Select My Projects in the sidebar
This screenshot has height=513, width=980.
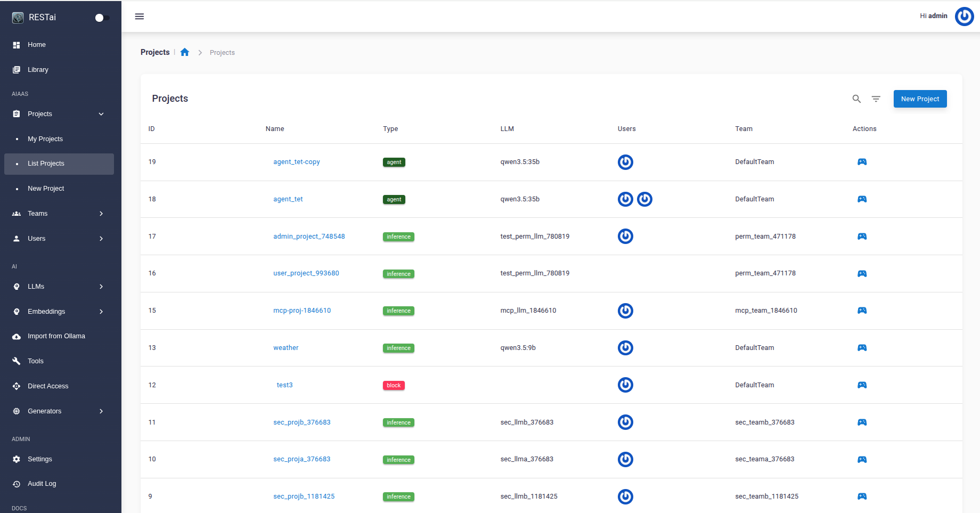[59, 139]
